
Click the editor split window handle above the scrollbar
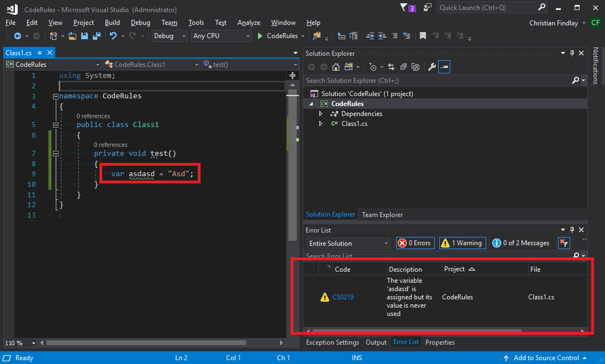[x=292, y=75]
